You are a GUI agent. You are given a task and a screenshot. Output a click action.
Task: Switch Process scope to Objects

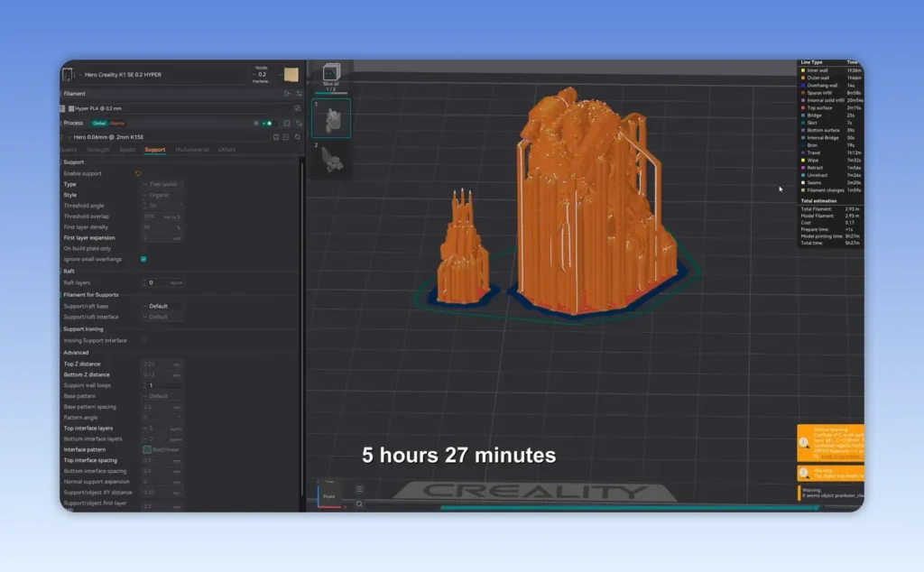116,123
